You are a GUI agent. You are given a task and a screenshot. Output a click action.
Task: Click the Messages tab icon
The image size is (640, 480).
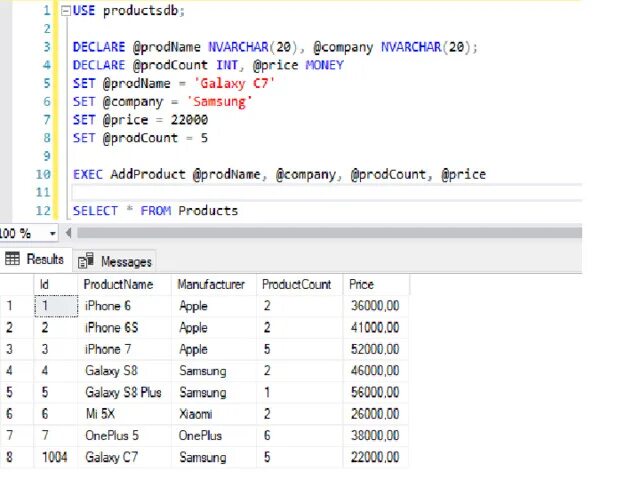click(86, 261)
